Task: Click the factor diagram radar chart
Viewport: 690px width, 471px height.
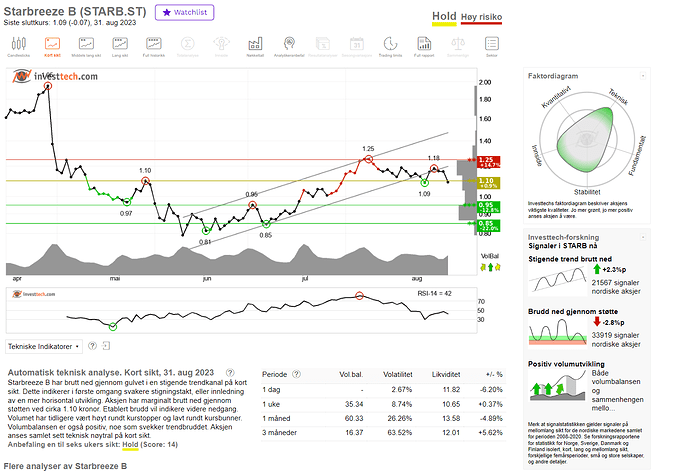Action: (x=587, y=140)
